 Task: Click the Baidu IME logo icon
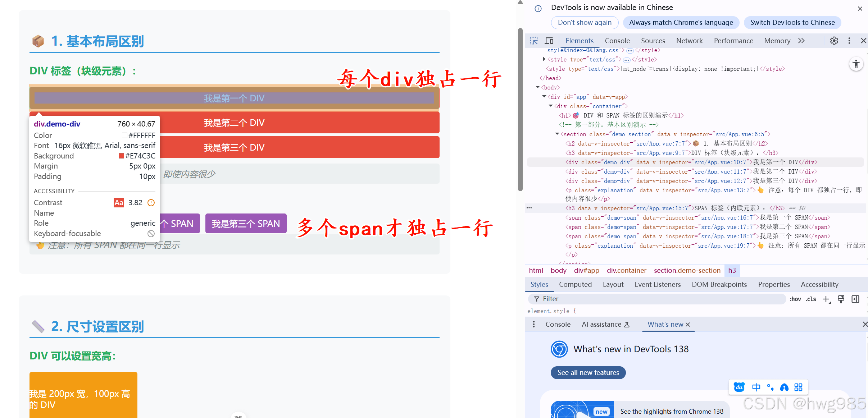click(x=739, y=387)
